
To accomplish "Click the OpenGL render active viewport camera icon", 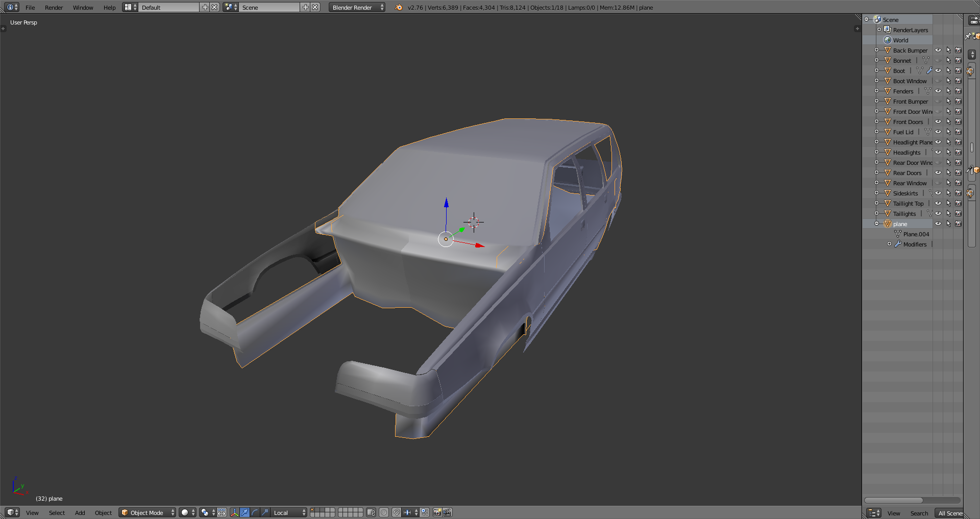I will [437, 512].
